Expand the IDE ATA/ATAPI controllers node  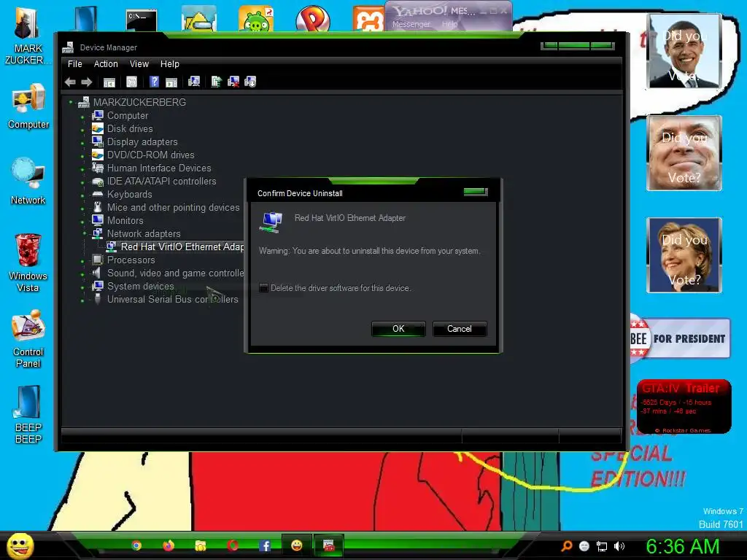click(x=82, y=182)
